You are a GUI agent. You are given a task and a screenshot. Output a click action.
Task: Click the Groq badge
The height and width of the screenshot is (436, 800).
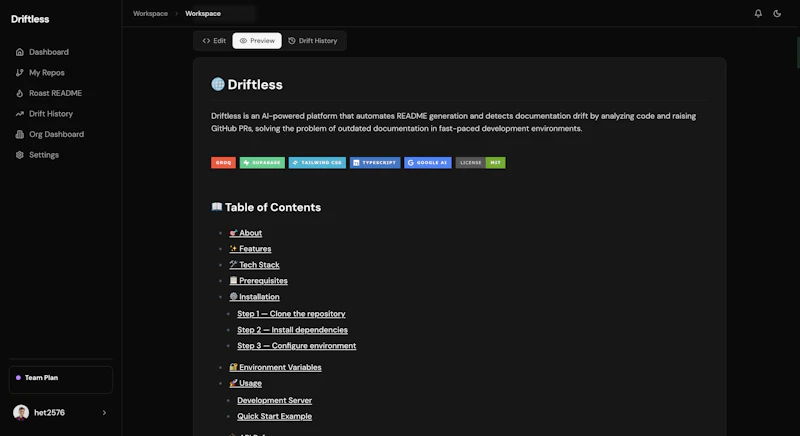(223, 163)
